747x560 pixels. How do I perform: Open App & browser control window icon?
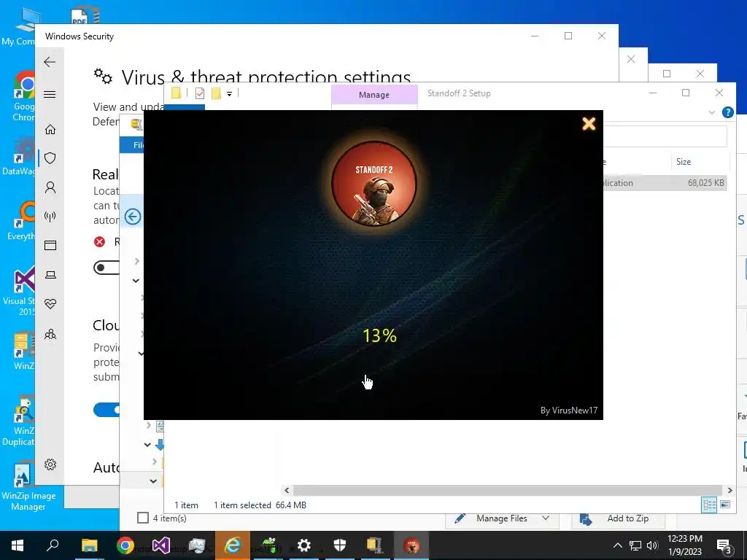[50, 245]
